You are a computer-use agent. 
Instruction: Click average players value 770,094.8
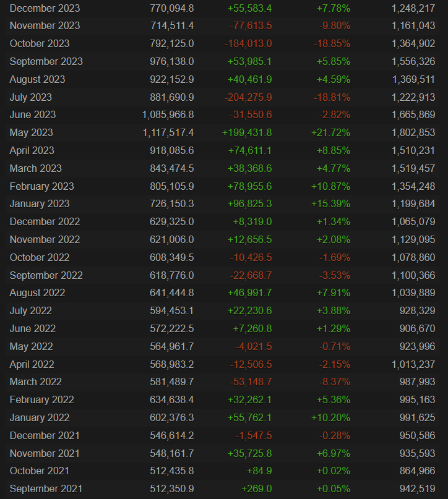(172, 8)
